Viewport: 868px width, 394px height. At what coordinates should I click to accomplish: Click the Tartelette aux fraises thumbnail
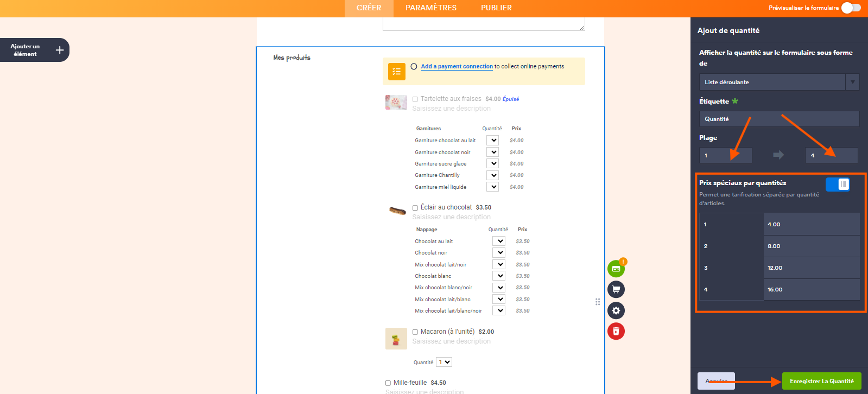pos(396,102)
